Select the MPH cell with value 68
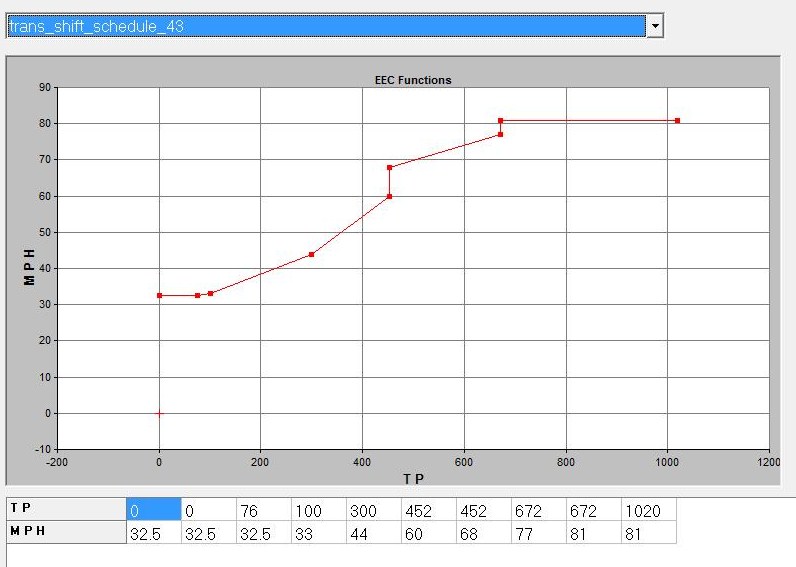This screenshot has height=567, width=796. [484, 532]
